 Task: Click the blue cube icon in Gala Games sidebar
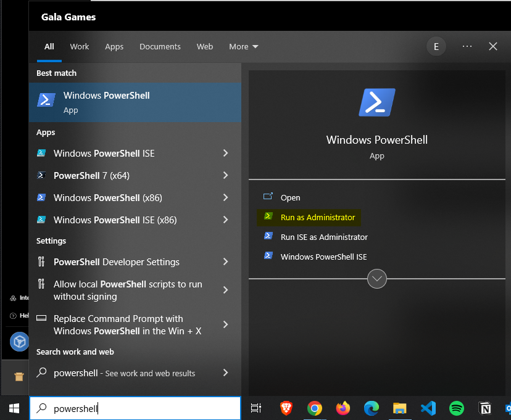(x=19, y=342)
